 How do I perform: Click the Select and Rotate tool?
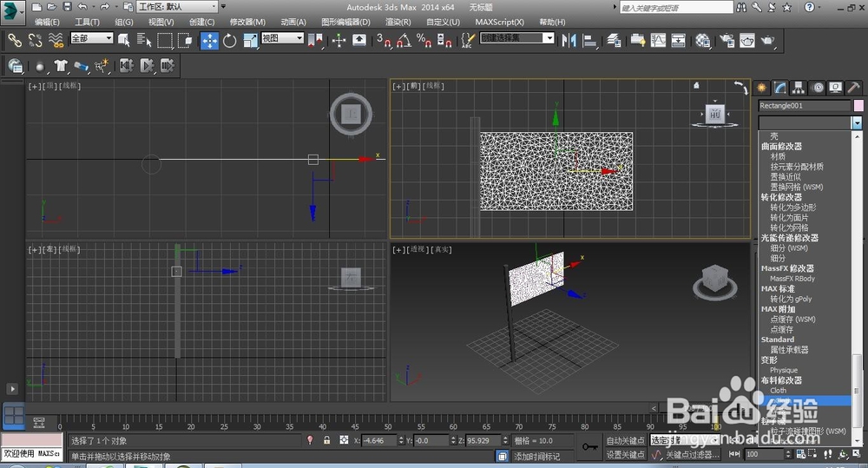(230, 40)
